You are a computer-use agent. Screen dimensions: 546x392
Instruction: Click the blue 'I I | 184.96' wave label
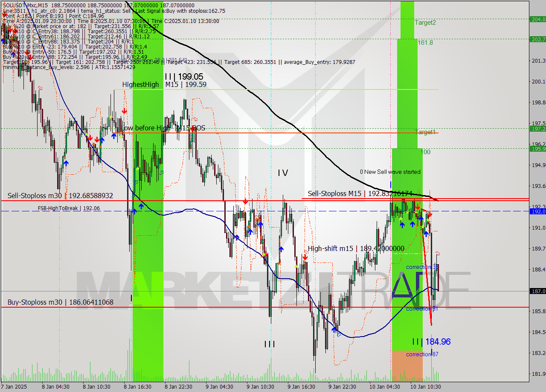tap(431, 341)
